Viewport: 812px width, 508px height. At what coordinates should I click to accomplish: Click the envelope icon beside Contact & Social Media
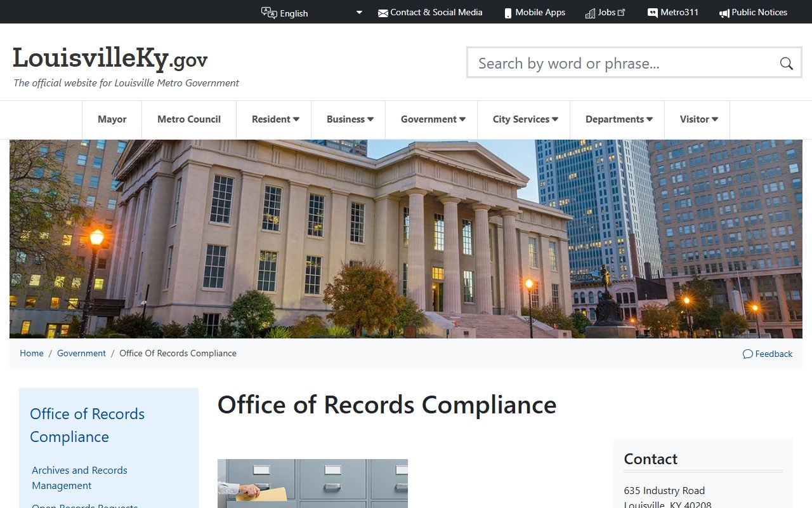383,13
